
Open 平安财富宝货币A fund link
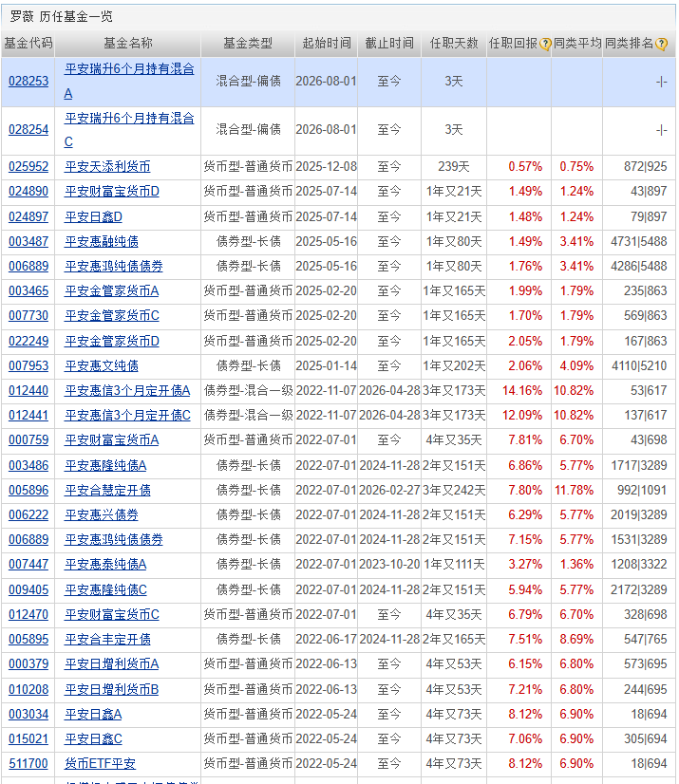[111, 440]
